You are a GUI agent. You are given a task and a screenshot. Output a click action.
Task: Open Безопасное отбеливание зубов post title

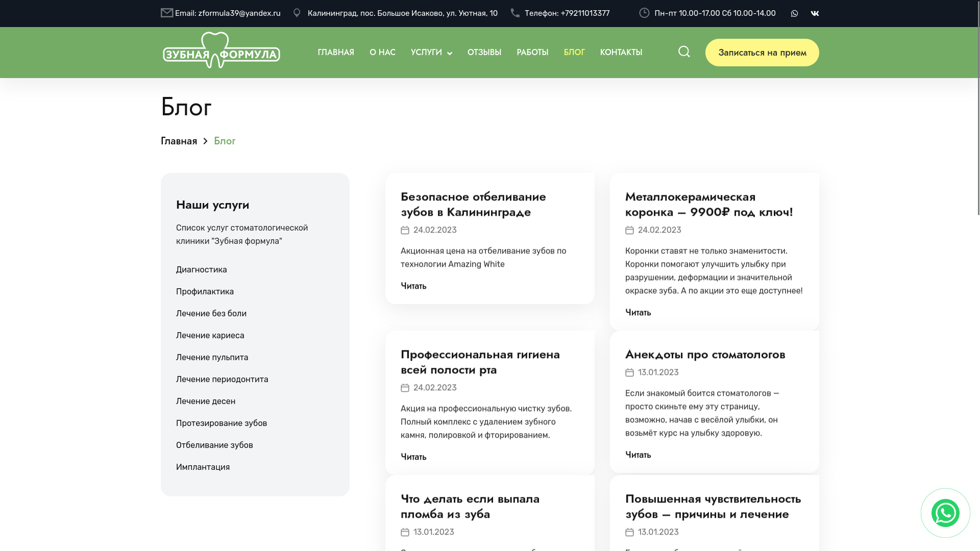[473, 204]
